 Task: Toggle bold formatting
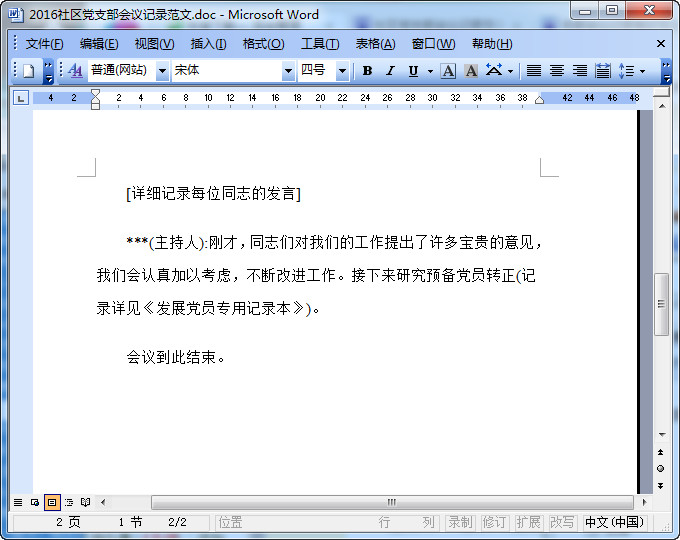(367, 71)
